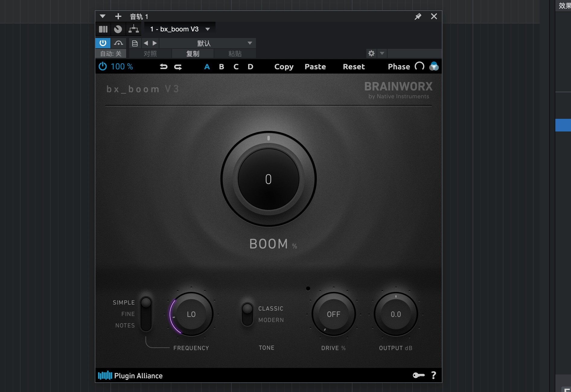571x392 pixels.
Task: Pin the plugin window
Action: pos(418,17)
